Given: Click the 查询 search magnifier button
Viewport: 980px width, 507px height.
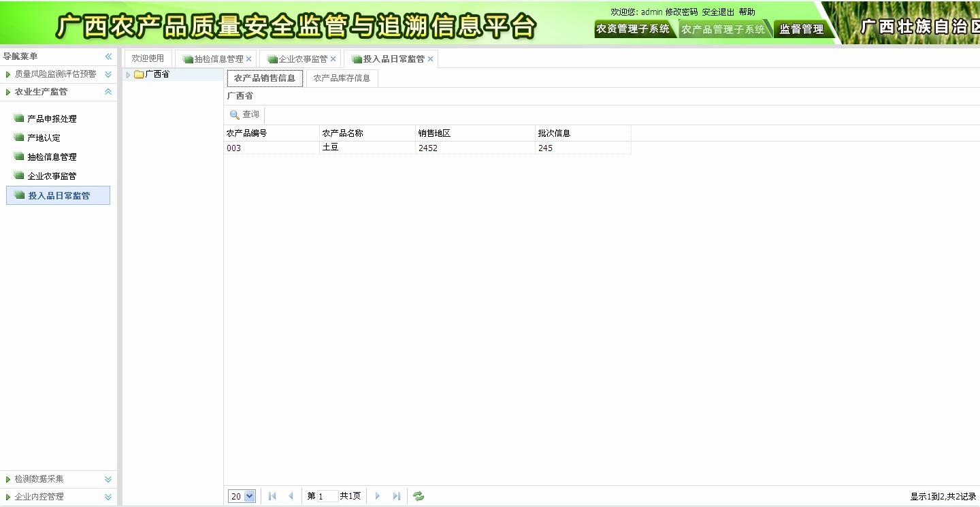Looking at the screenshot, I should [x=244, y=115].
